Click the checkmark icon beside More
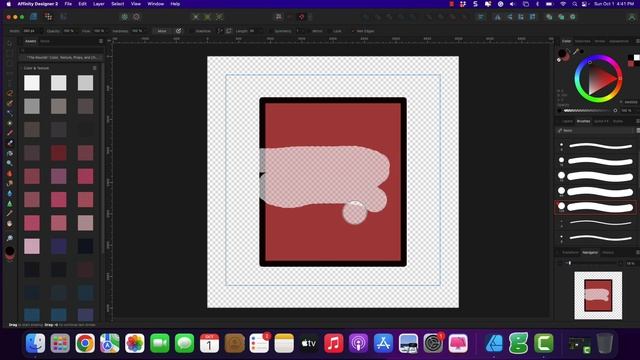The height and width of the screenshot is (360, 640). pyautogui.click(x=178, y=31)
